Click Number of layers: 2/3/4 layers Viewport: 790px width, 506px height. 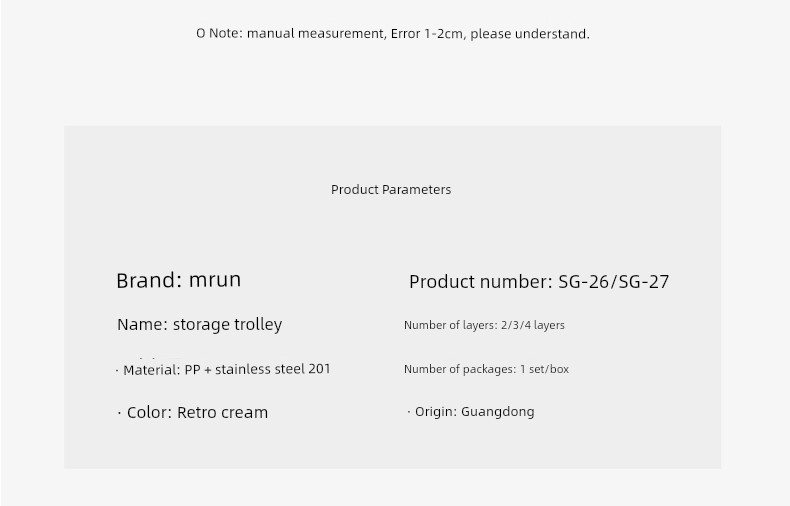coord(484,325)
